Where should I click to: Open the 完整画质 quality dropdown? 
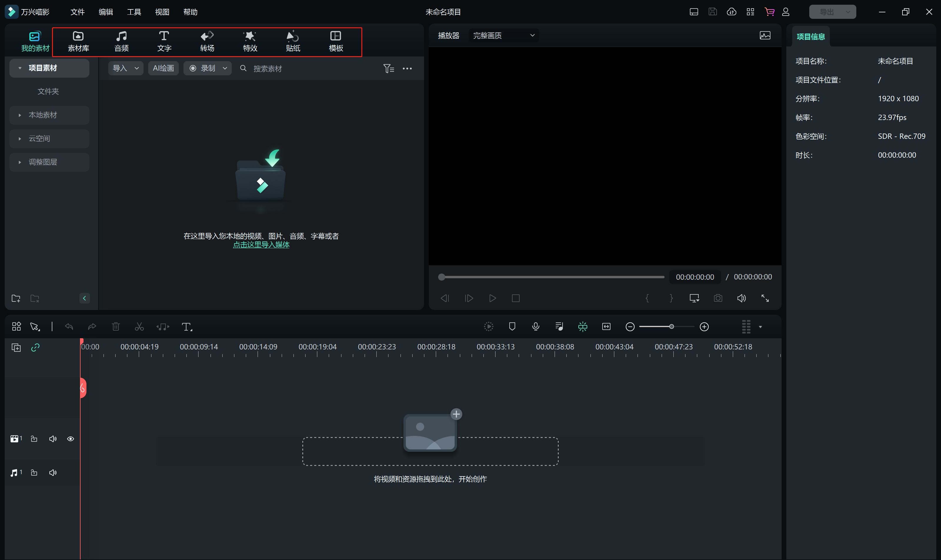pyautogui.click(x=504, y=36)
